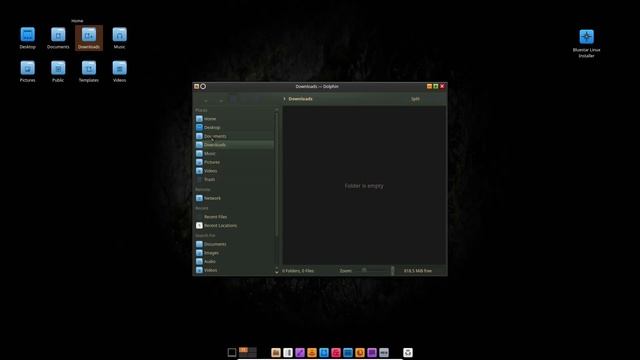
Task: Click '0 Folders, 0 Files' status text
Action: point(298,271)
